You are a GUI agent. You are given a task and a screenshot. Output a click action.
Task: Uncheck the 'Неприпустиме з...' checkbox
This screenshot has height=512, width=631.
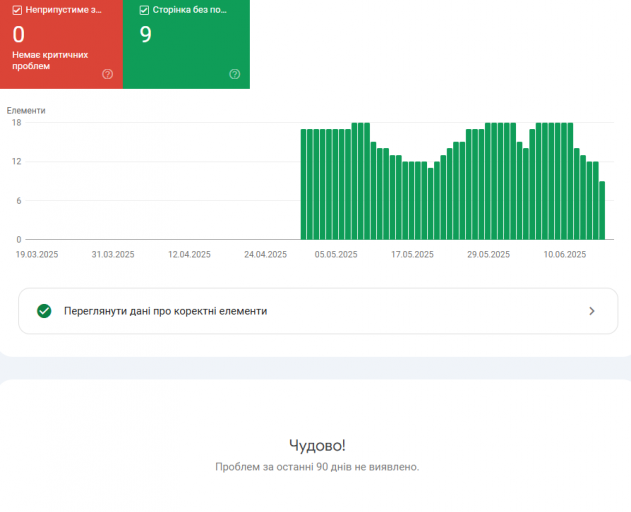click(17, 10)
